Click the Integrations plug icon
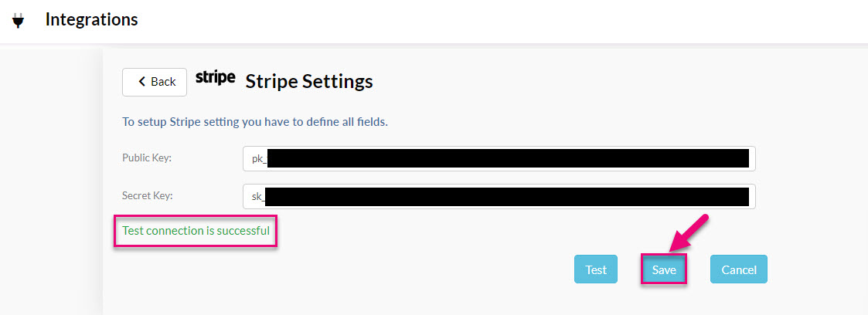Image resolution: width=868 pixels, height=315 pixels. (19, 21)
